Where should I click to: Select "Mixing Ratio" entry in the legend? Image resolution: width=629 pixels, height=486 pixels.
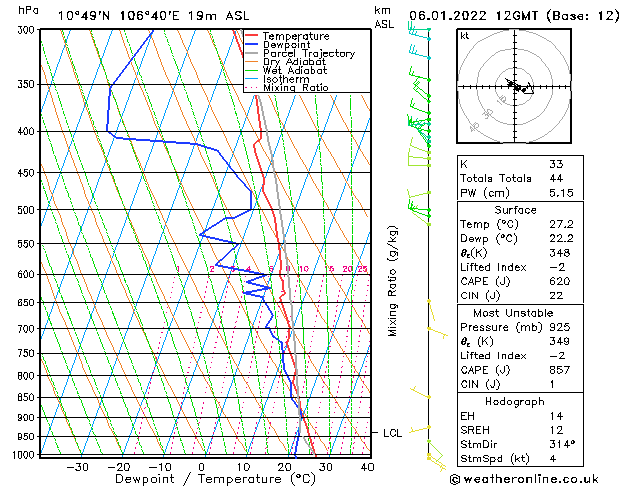click(296, 87)
